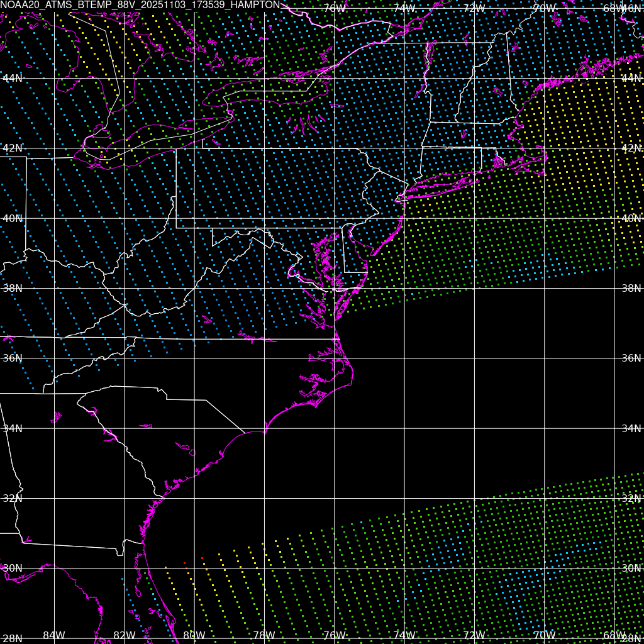Click the 32N label on left edge
This screenshot has height=644, width=644.
tap(13, 498)
